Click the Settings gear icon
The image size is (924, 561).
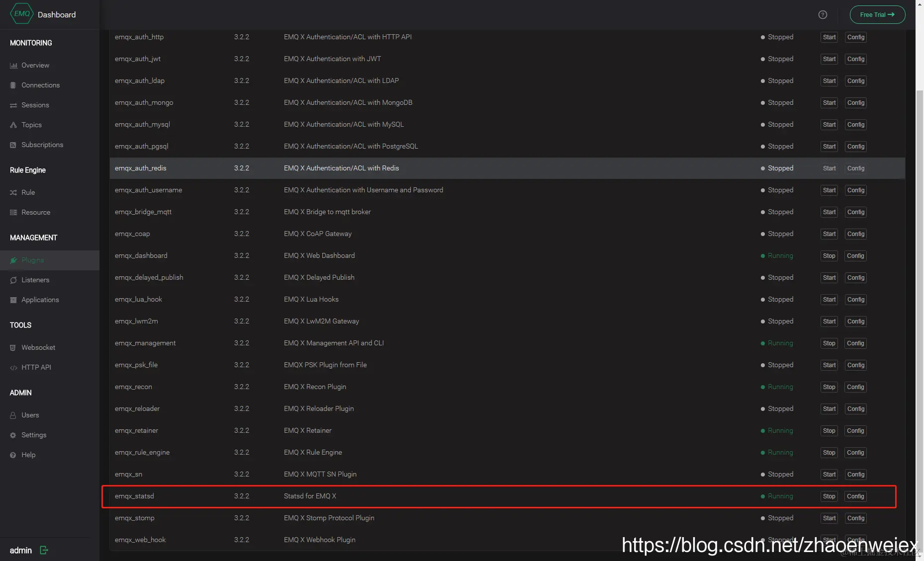pyautogui.click(x=13, y=435)
